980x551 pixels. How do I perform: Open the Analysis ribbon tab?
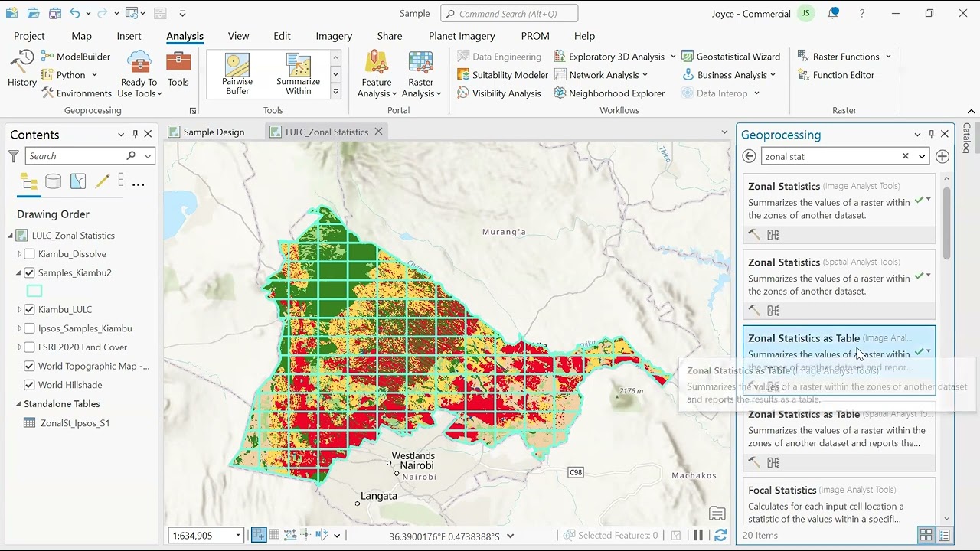(185, 36)
